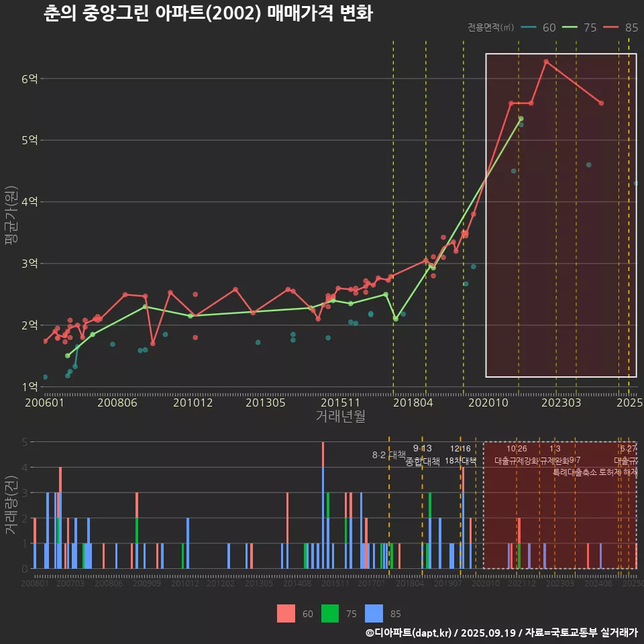Click the 전용면적(㎡) legend label

tap(489, 28)
